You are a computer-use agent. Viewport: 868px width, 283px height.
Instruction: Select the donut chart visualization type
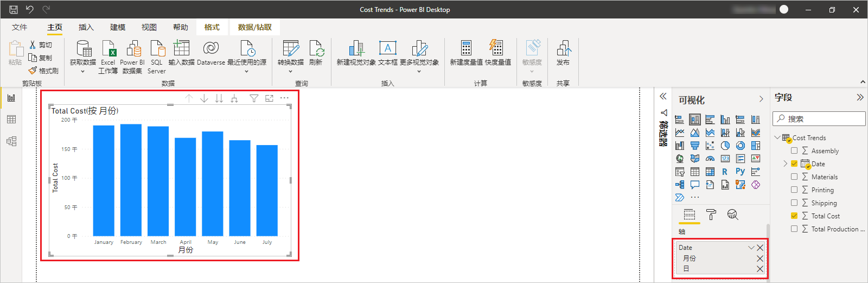[x=741, y=146]
